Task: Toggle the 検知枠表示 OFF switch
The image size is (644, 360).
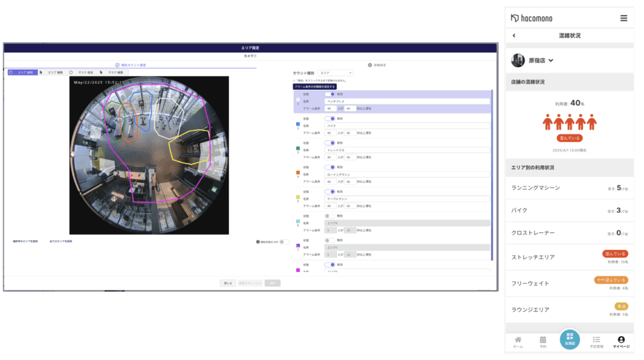Action: 284,242
